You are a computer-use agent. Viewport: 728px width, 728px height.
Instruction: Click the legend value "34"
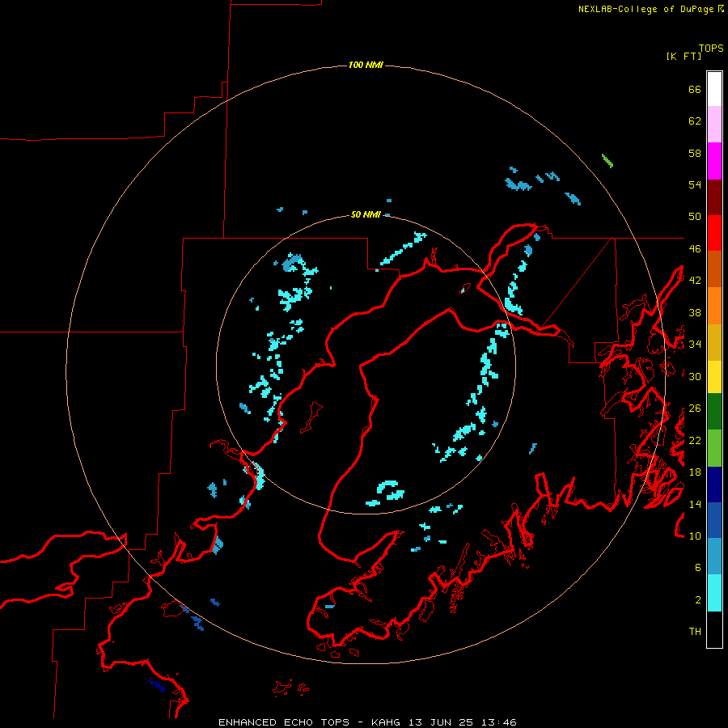[695, 345]
